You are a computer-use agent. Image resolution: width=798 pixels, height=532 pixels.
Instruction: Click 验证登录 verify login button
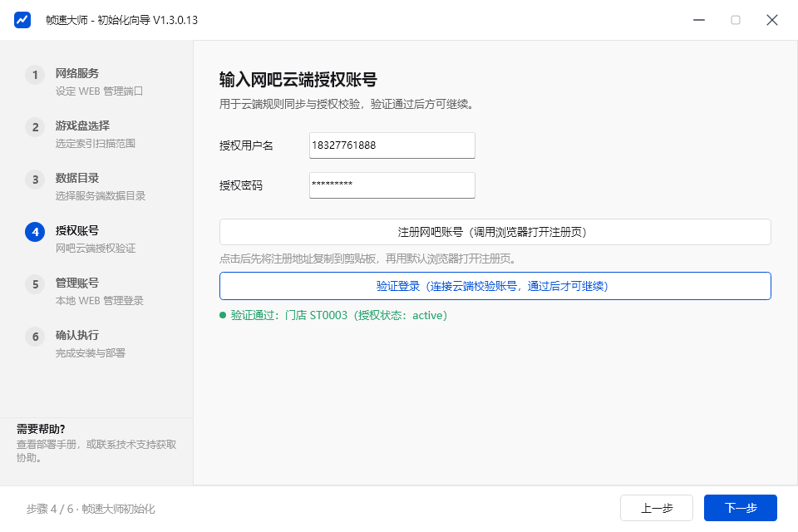(495, 286)
